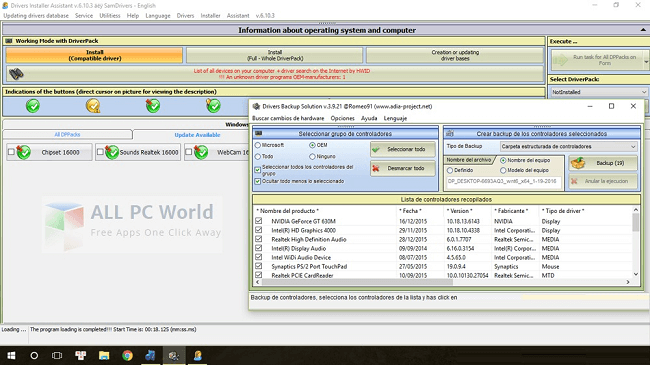The height and width of the screenshot is (365, 650).
Task: Click the Working Mode with DriverPack header icon
Action: (x=9, y=41)
